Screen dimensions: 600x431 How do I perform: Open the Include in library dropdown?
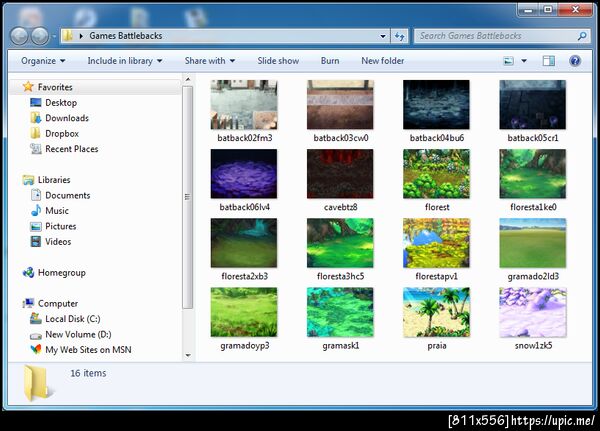click(125, 61)
